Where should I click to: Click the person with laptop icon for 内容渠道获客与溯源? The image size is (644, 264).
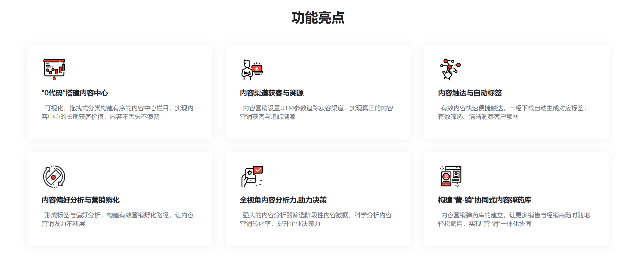pos(252,70)
